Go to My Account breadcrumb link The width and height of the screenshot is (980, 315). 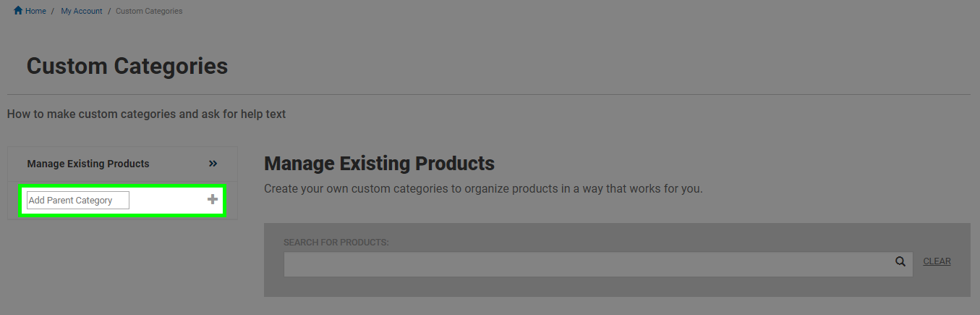click(82, 11)
